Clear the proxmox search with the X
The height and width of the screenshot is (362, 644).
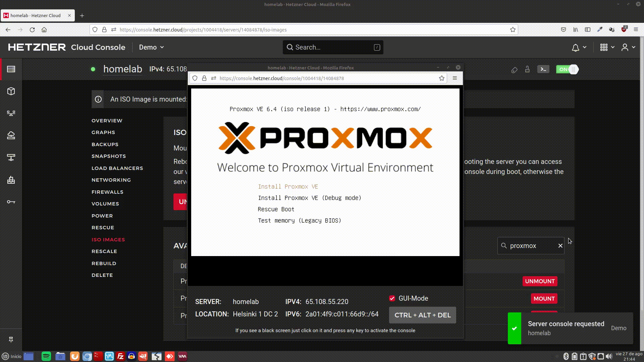coord(560,246)
